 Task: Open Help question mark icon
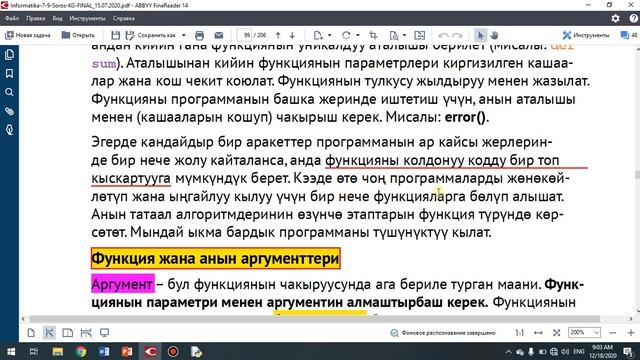click(x=633, y=18)
